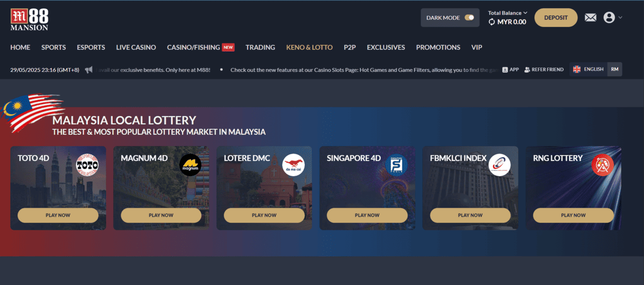The height and width of the screenshot is (285, 644).
Task: Click Refer Friend link
Action: click(544, 70)
